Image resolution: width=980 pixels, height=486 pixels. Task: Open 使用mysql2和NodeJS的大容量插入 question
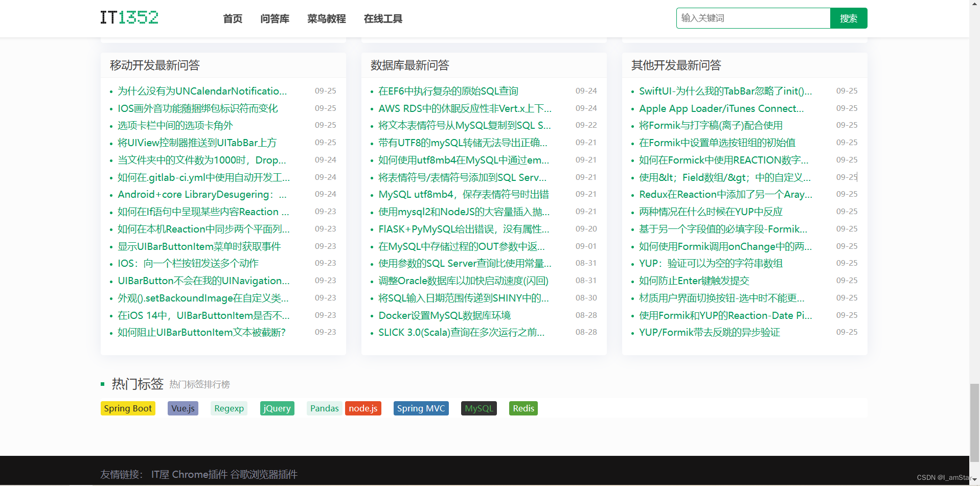[464, 212]
